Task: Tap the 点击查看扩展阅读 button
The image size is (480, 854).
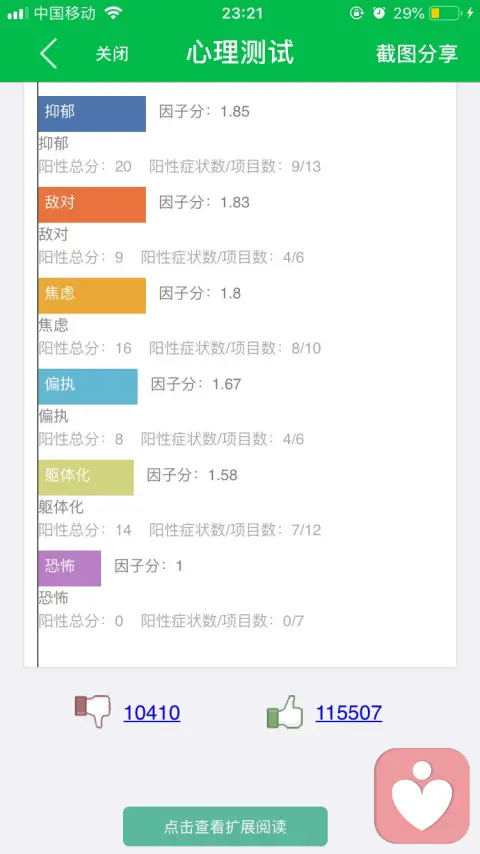Action: (x=225, y=826)
